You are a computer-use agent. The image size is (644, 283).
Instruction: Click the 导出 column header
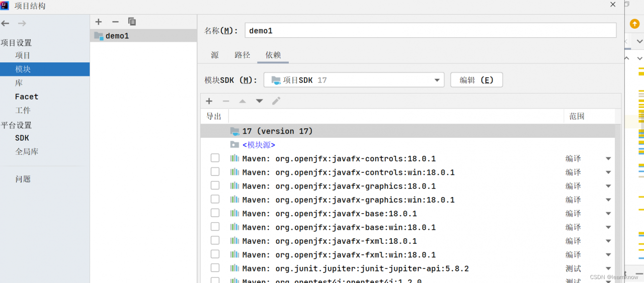(214, 116)
